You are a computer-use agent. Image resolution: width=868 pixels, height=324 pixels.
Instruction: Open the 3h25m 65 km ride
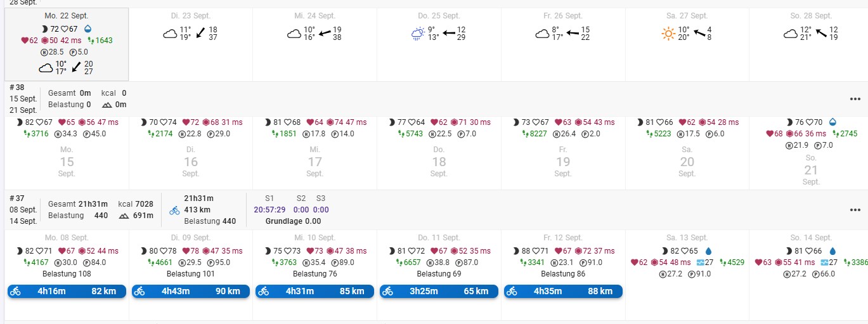click(x=439, y=291)
